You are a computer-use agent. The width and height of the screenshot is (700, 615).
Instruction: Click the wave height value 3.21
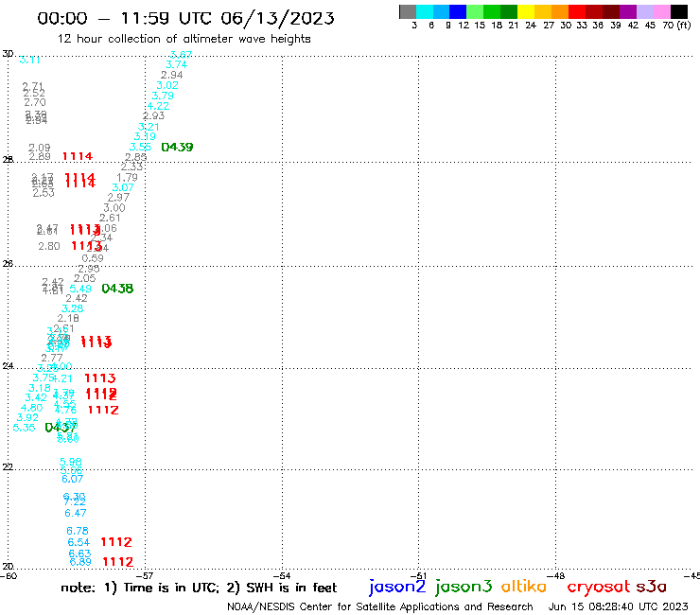(149, 127)
